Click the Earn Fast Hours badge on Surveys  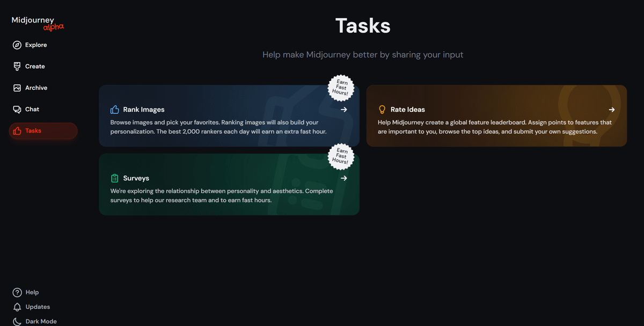341,156
